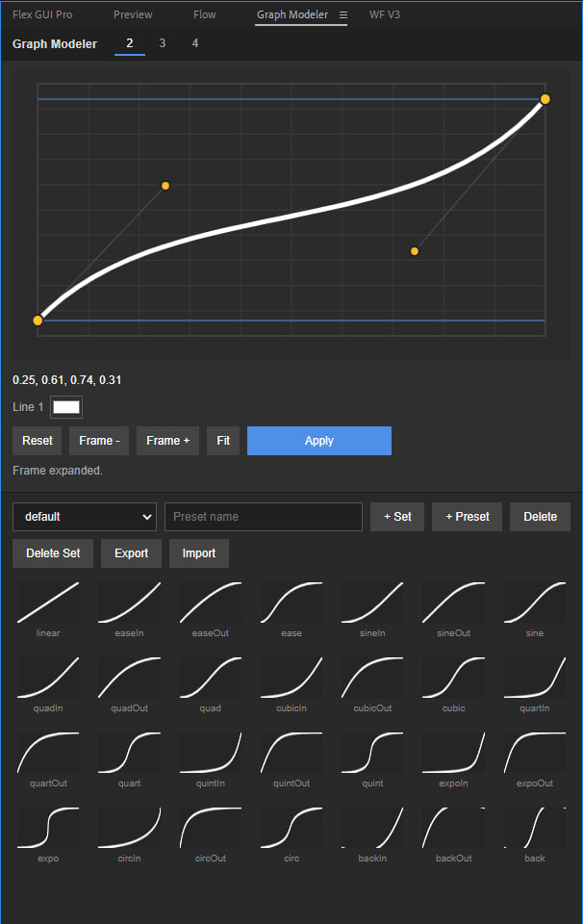
Task: Pick the cubicOut preset curve
Action: click(x=372, y=678)
